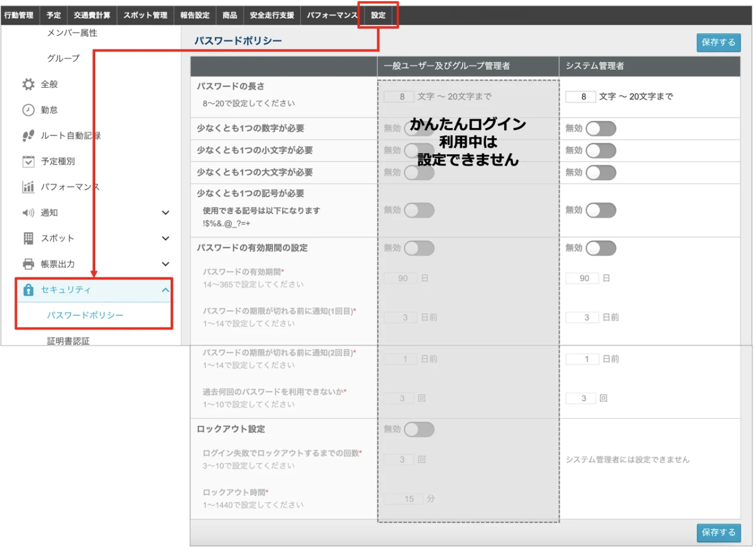756x552 pixels.
Task: Click the bottom 保存する button
Action: [719, 533]
